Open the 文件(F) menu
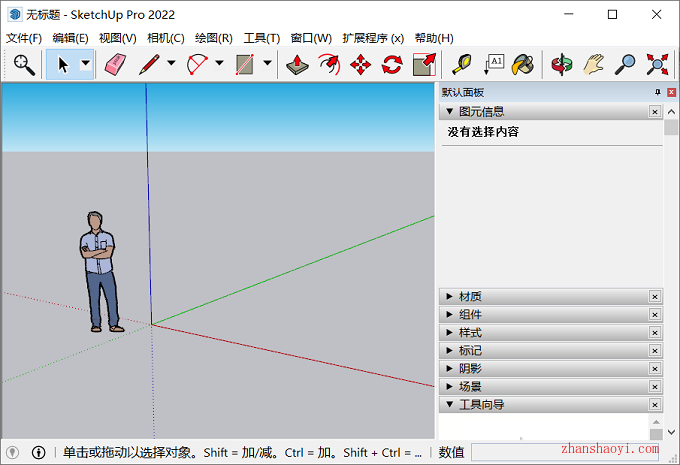Image resolution: width=680 pixels, height=465 pixels. pyautogui.click(x=24, y=38)
